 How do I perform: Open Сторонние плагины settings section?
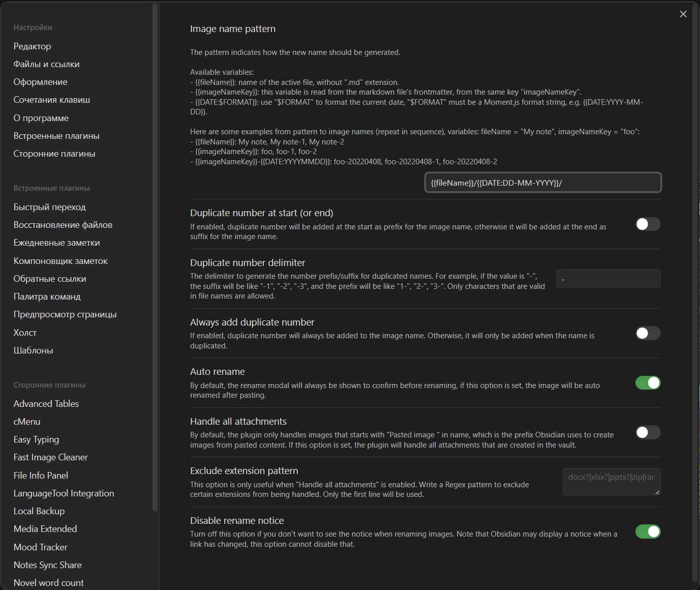(54, 154)
